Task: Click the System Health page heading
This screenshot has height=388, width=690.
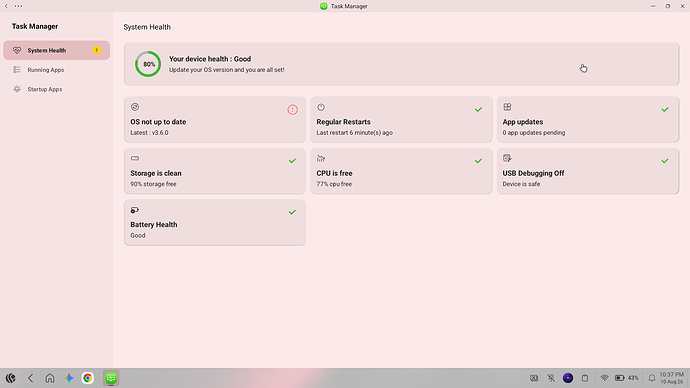Action: pos(147,27)
